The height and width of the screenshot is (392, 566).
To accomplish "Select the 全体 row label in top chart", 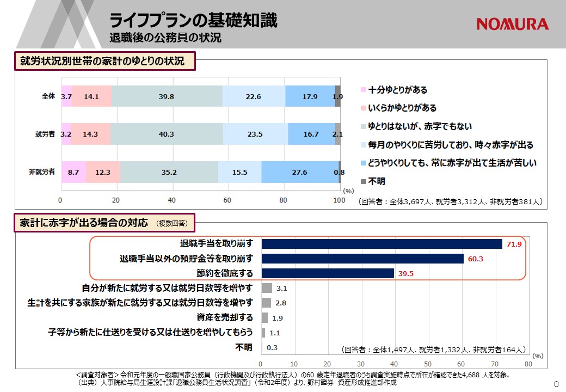I will tap(48, 96).
